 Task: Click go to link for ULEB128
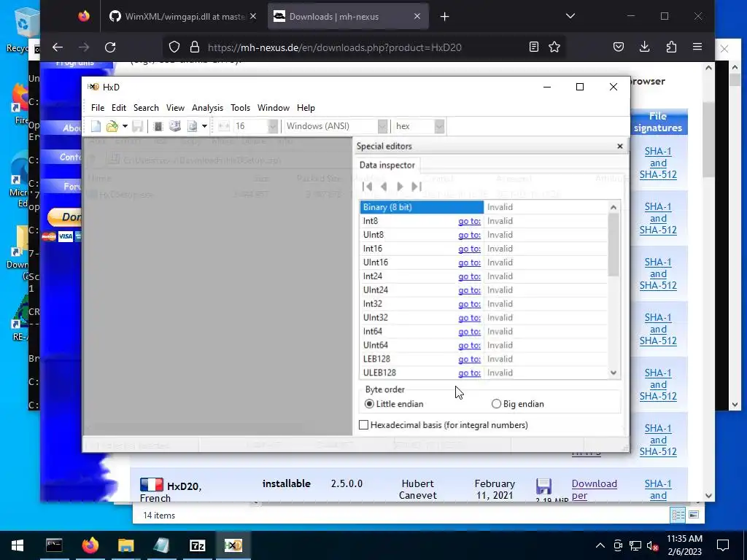[469, 373]
